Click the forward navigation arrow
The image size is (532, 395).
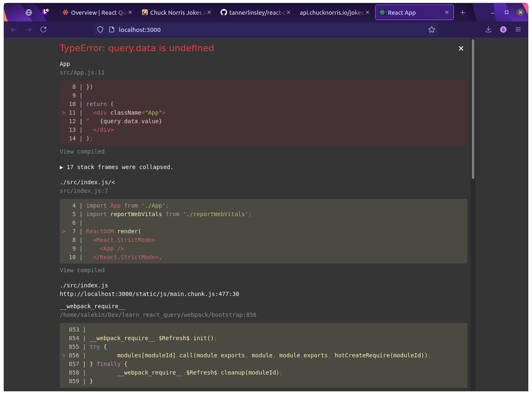click(28, 29)
